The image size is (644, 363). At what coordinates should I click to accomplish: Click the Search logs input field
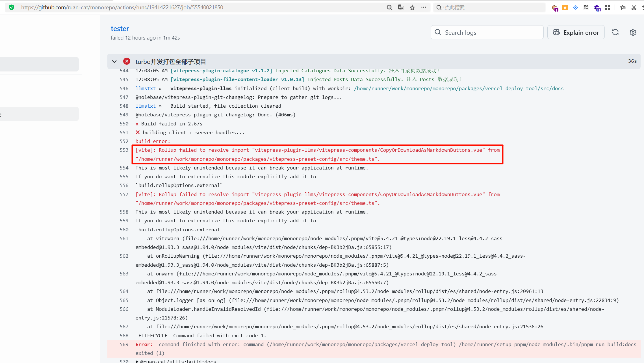(x=487, y=32)
